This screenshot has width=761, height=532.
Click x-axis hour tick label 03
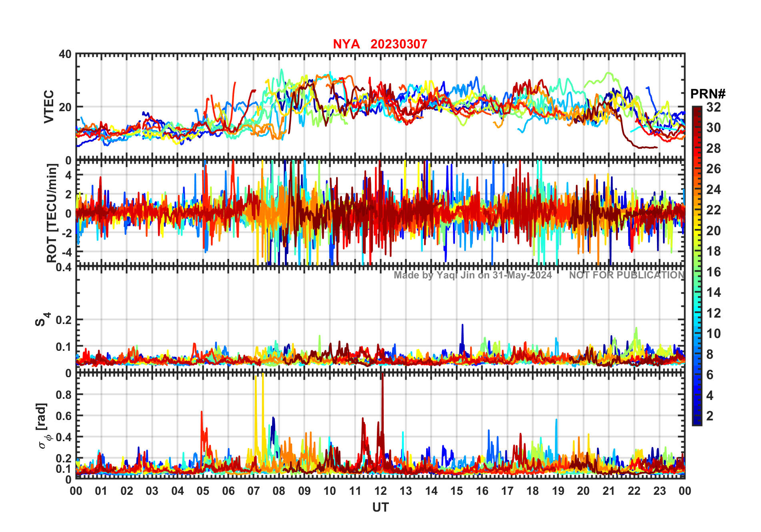coord(152,491)
